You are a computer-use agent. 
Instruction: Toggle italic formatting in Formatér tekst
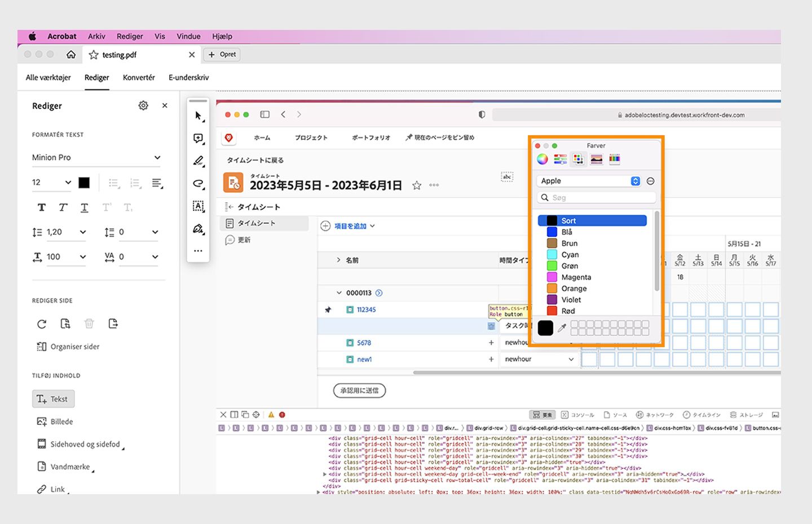[63, 207]
